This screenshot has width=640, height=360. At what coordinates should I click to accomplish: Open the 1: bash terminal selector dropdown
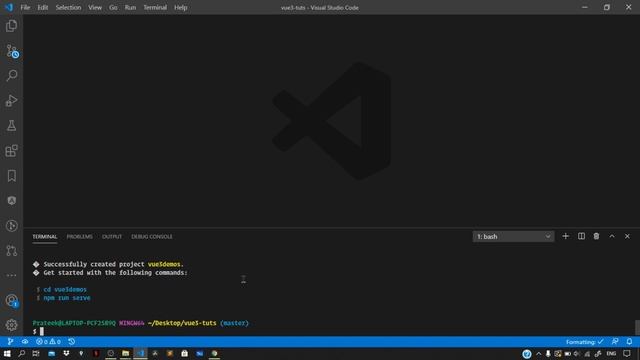click(513, 236)
